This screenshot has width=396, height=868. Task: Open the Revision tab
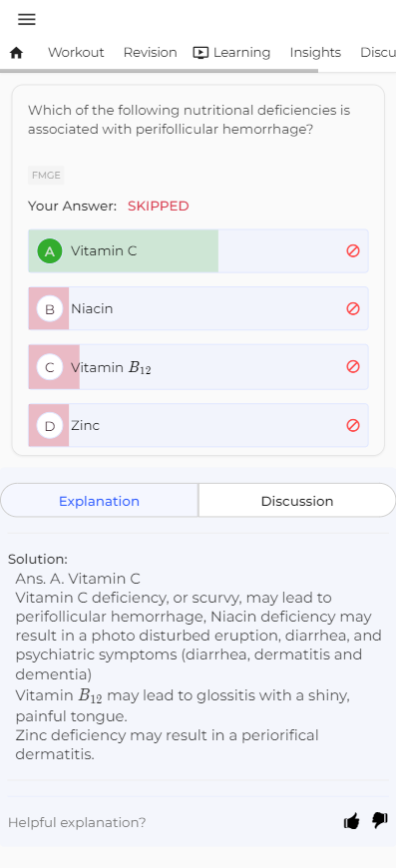point(150,53)
